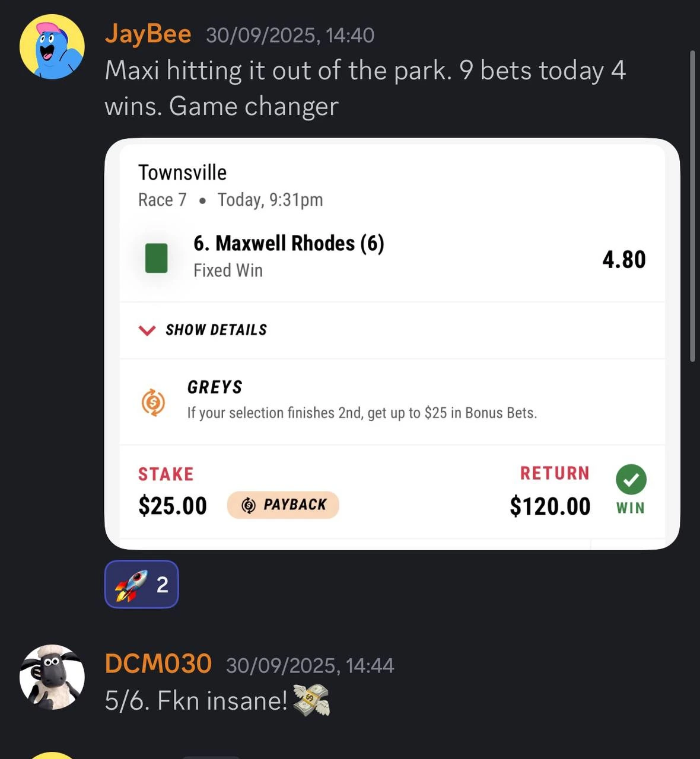The height and width of the screenshot is (759, 700).
Task: Click DCM030's sheep avatar
Action: pyautogui.click(x=52, y=677)
